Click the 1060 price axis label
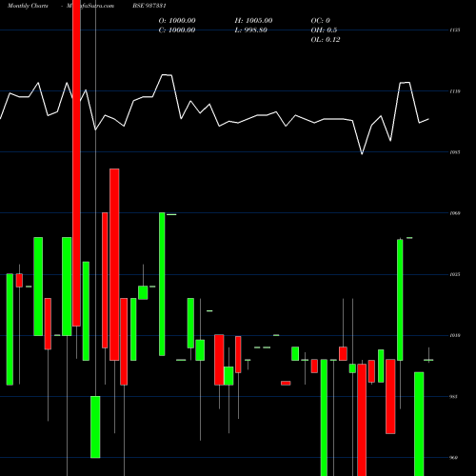 pyautogui.click(x=455, y=213)
